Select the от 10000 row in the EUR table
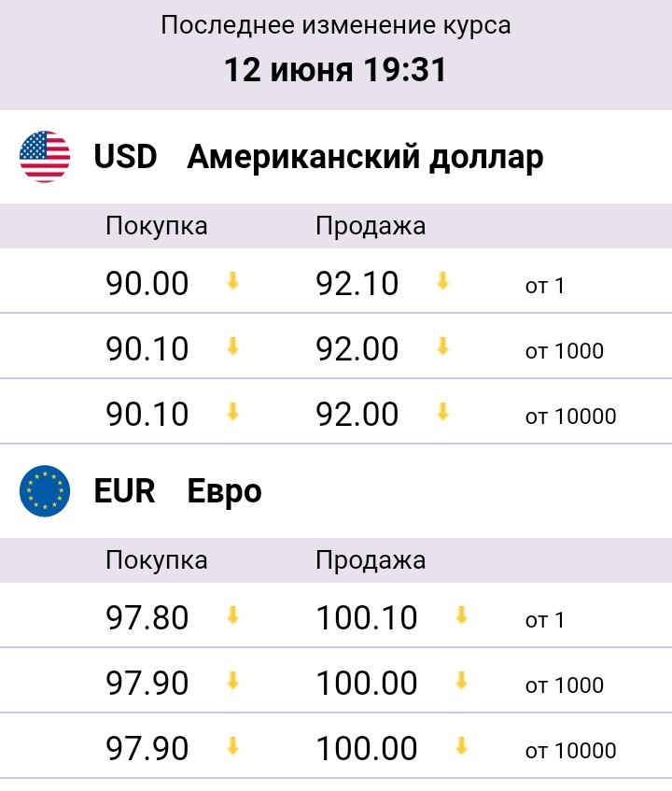This screenshot has height=791, width=672. point(336,745)
